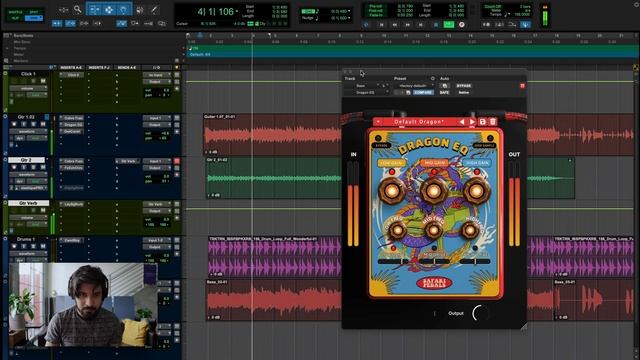Screen dimensions: 640x360
Task: Click the BYPASS button in plugin header
Action: [x=464, y=86]
